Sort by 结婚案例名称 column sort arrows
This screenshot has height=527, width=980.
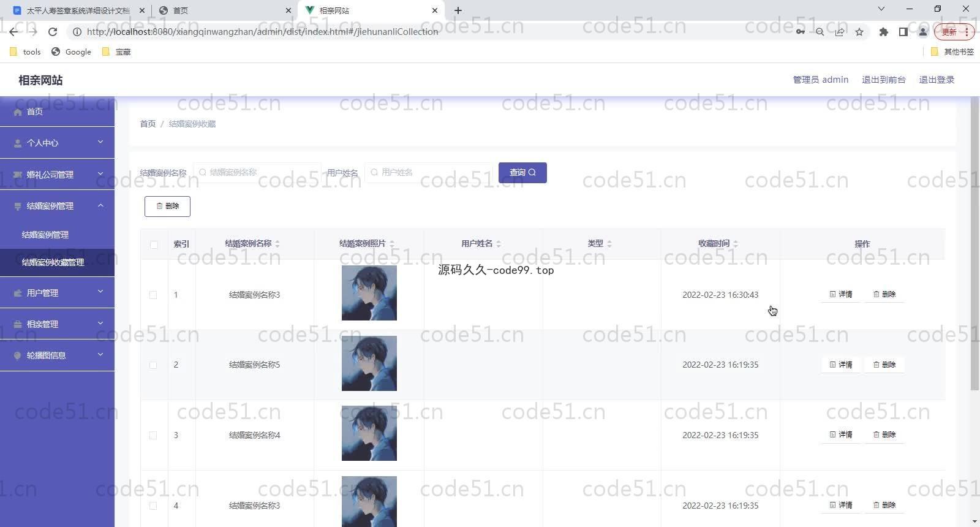click(277, 244)
